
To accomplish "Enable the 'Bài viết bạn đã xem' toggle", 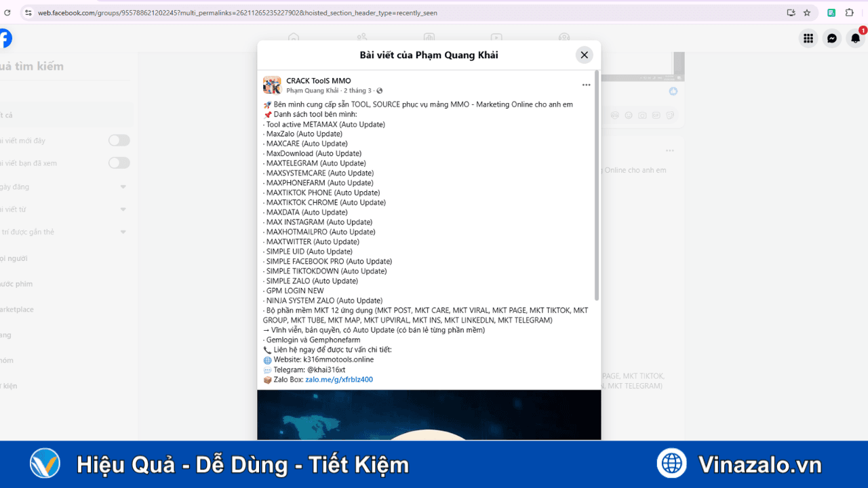I will (x=119, y=163).
